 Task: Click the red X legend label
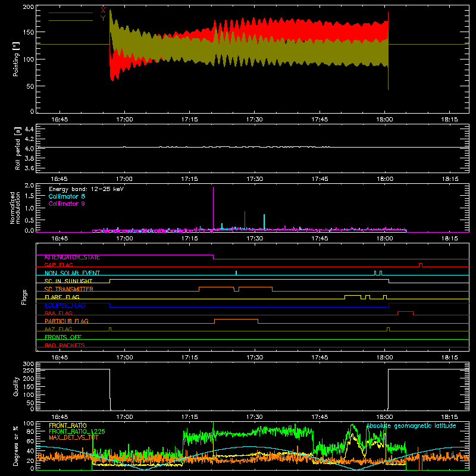103,11
